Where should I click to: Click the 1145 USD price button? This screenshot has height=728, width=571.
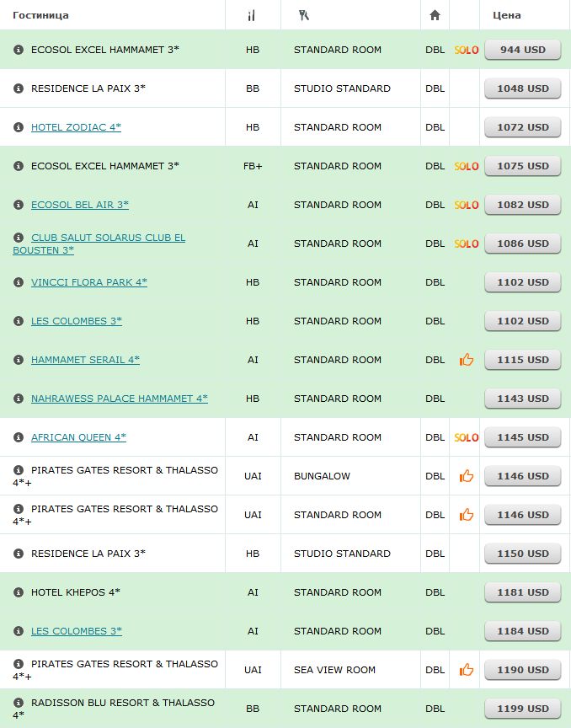coord(523,438)
